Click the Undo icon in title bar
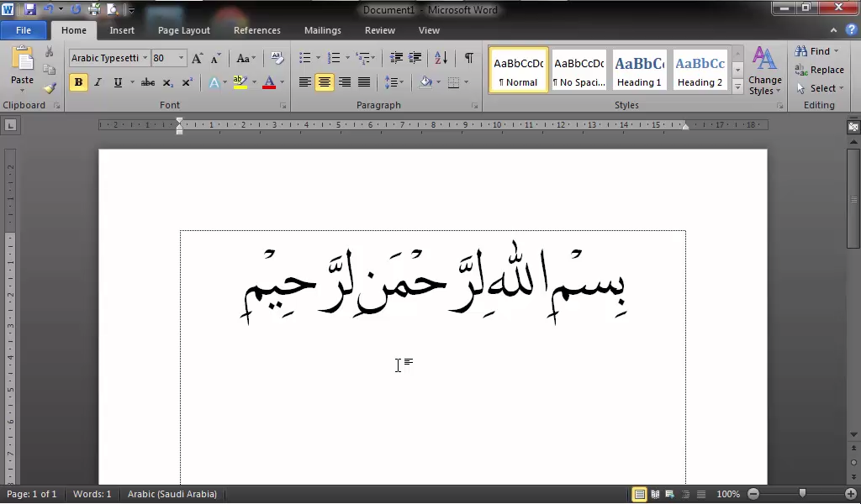This screenshot has height=504, width=861. [48, 8]
